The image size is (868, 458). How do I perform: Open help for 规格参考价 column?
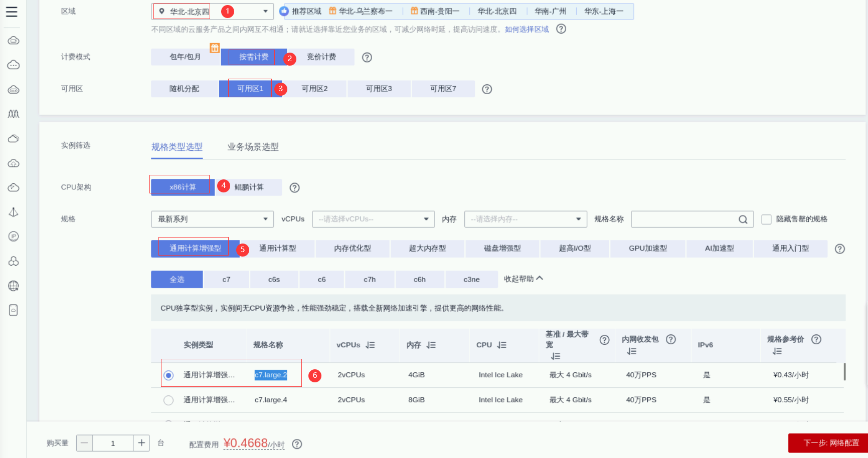point(816,339)
